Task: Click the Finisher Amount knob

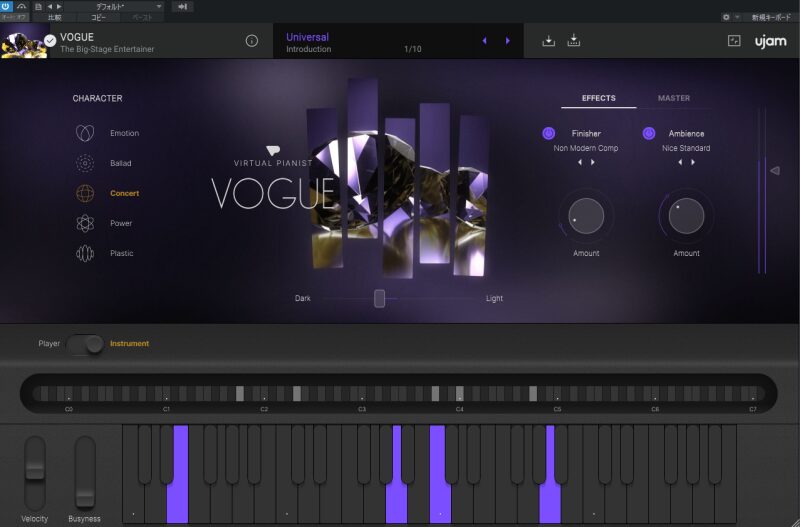Action: click(x=586, y=216)
